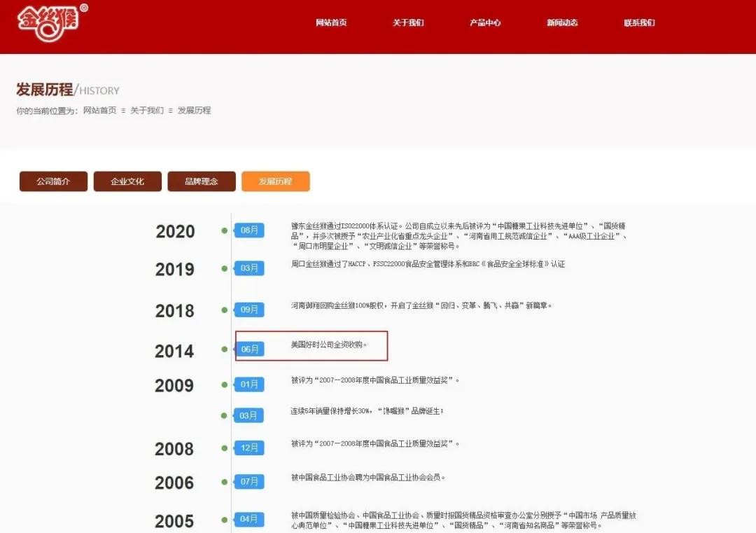This screenshot has height=533, width=756.
Task: Click the 2020 entry about ISO22000体系认证
Action: coord(459,236)
